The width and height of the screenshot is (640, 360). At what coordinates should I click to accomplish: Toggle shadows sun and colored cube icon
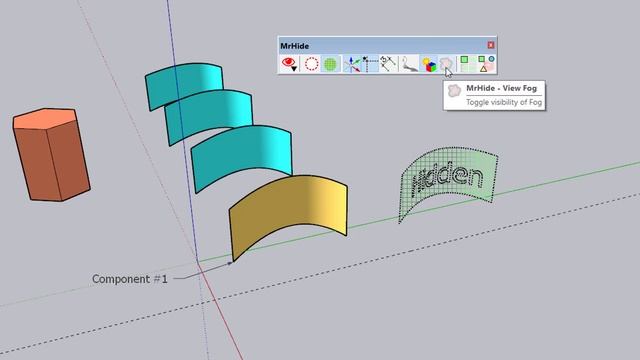pyautogui.click(x=429, y=64)
